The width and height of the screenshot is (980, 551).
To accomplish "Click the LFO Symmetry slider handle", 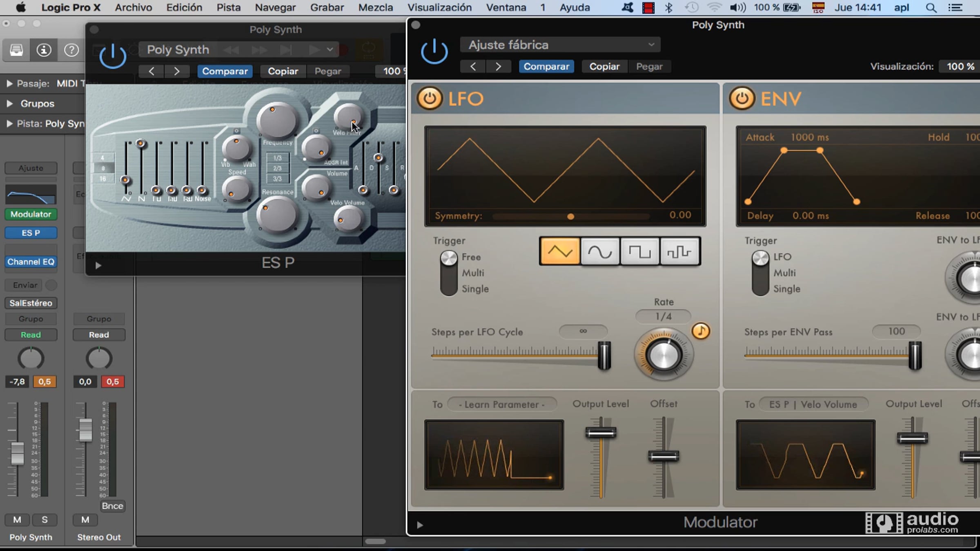I will tap(570, 217).
